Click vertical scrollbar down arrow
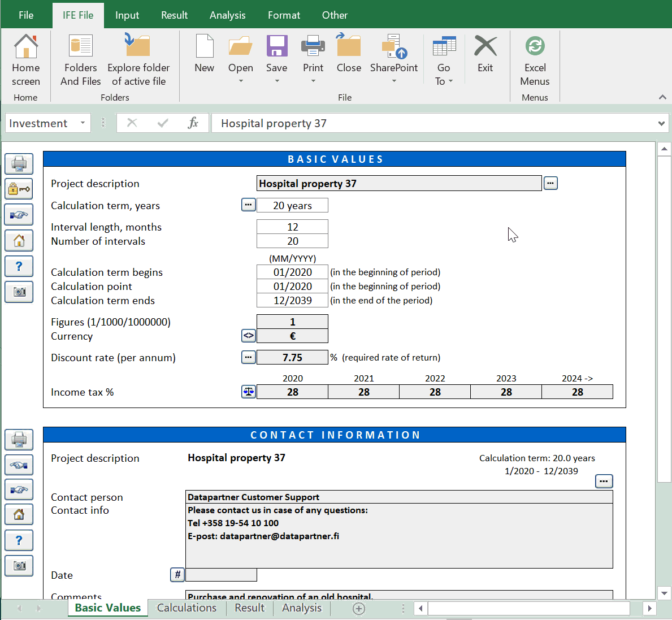Image resolution: width=672 pixels, height=620 pixels. point(664,593)
